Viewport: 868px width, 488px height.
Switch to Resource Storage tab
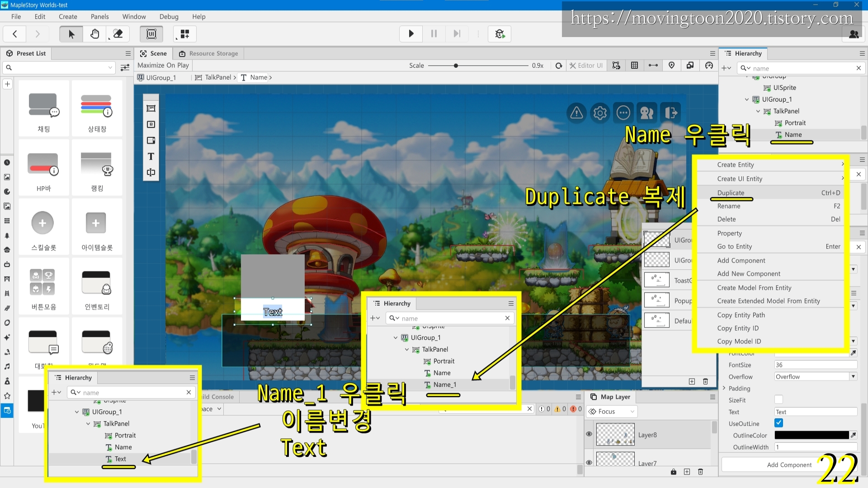[x=208, y=53]
